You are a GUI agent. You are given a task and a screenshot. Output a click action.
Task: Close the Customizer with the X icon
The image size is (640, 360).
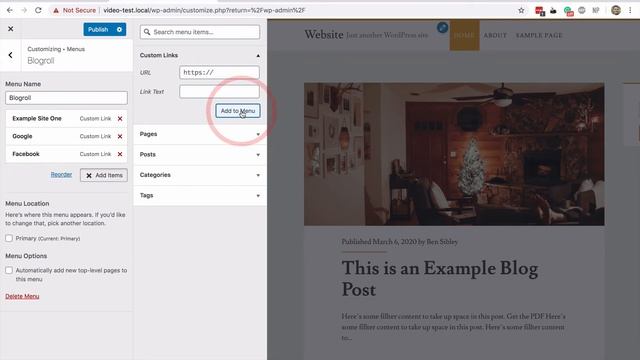click(x=11, y=29)
